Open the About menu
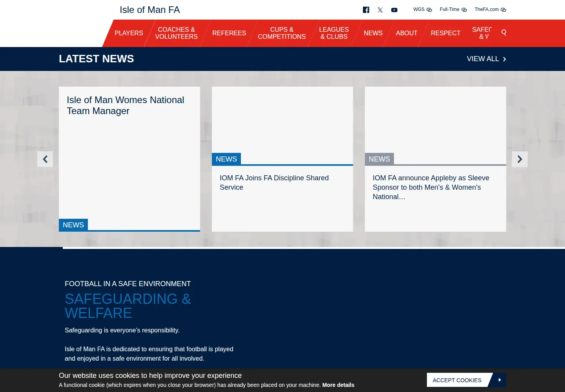 (406, 33)
